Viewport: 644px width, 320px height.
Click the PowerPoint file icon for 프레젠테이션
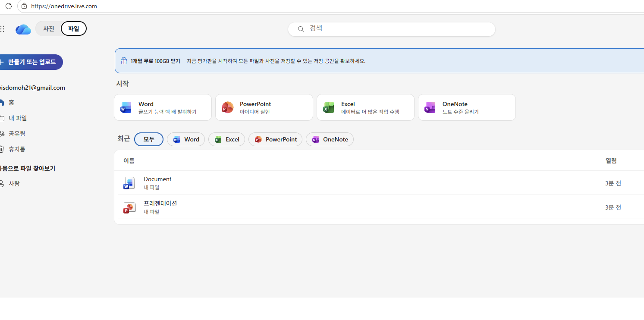(129, 207)
